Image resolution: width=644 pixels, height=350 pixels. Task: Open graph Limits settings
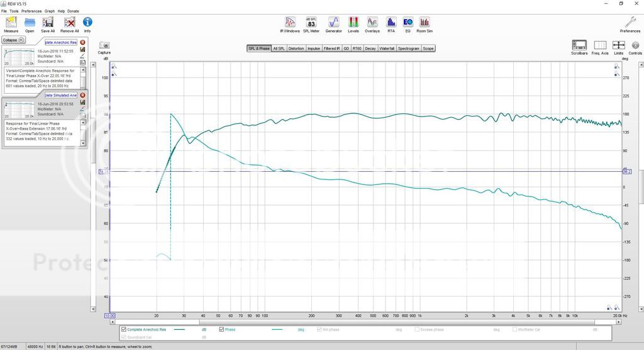(619, 47)
